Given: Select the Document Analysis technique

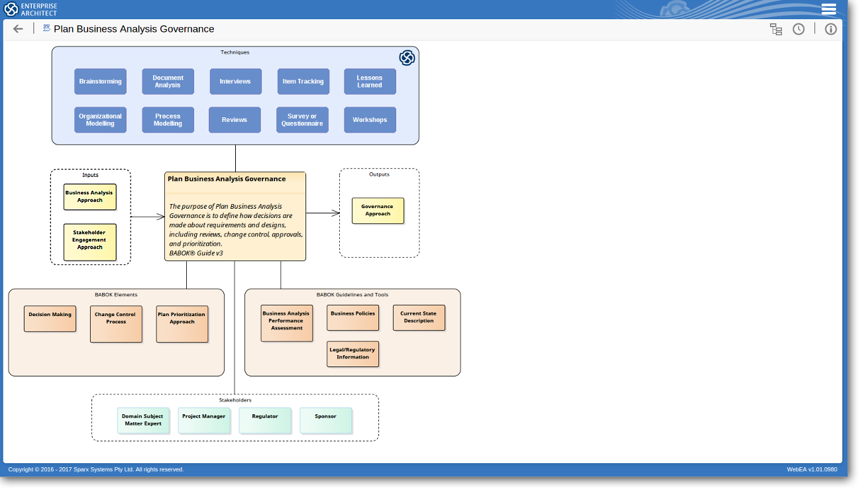Looking at the screenshot, I should pyautogui.click(x=168, y=82).
